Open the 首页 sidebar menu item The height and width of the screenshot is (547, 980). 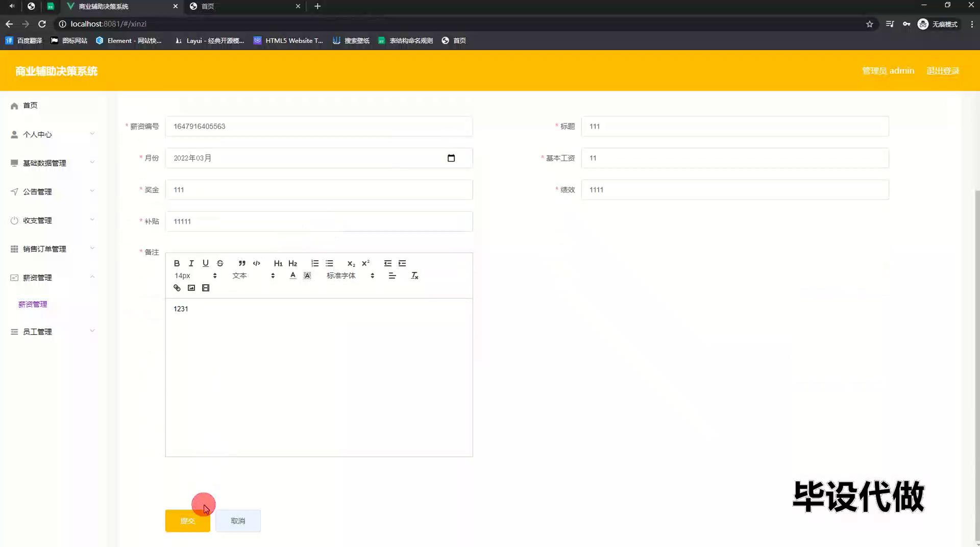(x=30, y=106)
